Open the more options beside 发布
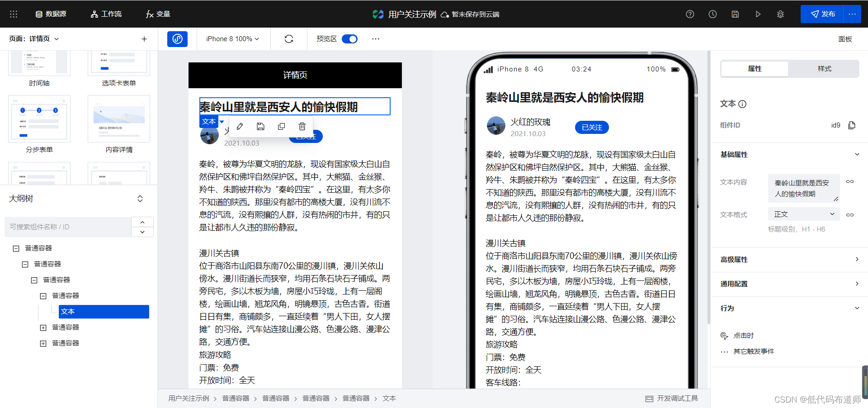The image size is (868, 408). coord(852,14)
